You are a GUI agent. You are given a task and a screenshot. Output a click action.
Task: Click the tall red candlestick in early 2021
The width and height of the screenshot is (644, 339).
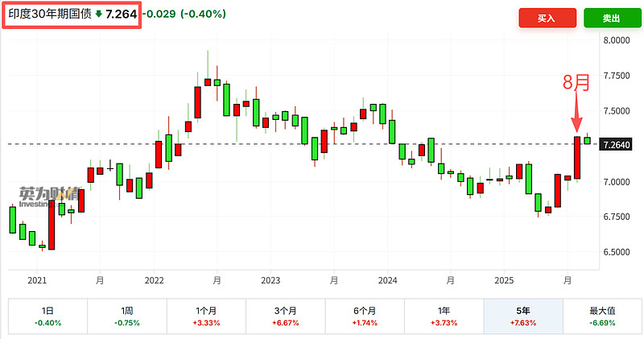[52, 225]
